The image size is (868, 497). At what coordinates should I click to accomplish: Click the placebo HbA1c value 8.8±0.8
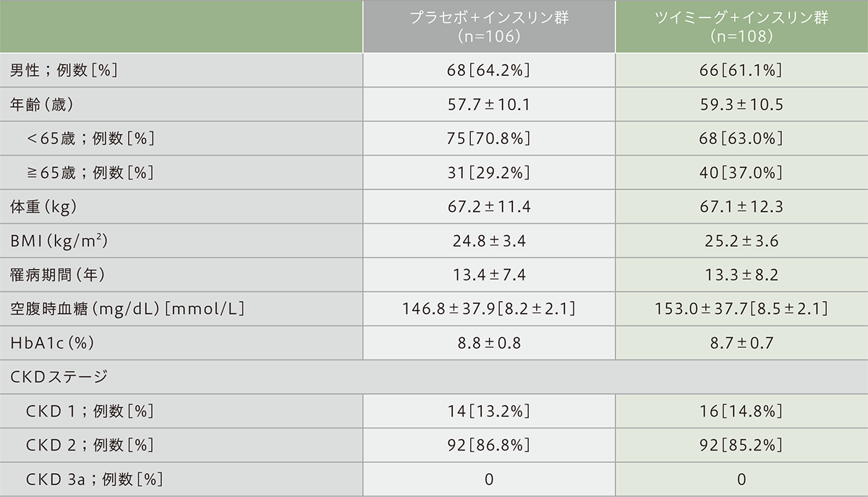coord(489,343)
